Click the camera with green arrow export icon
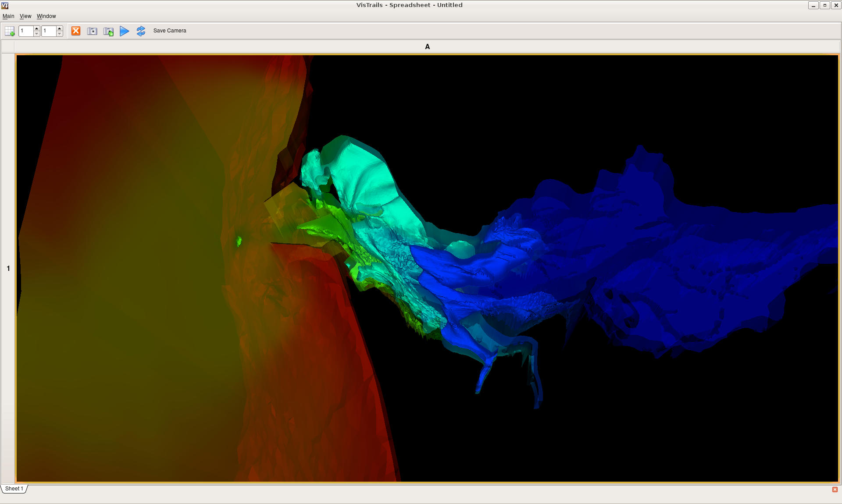Viewport: 842px width, 504px height. 108,31
